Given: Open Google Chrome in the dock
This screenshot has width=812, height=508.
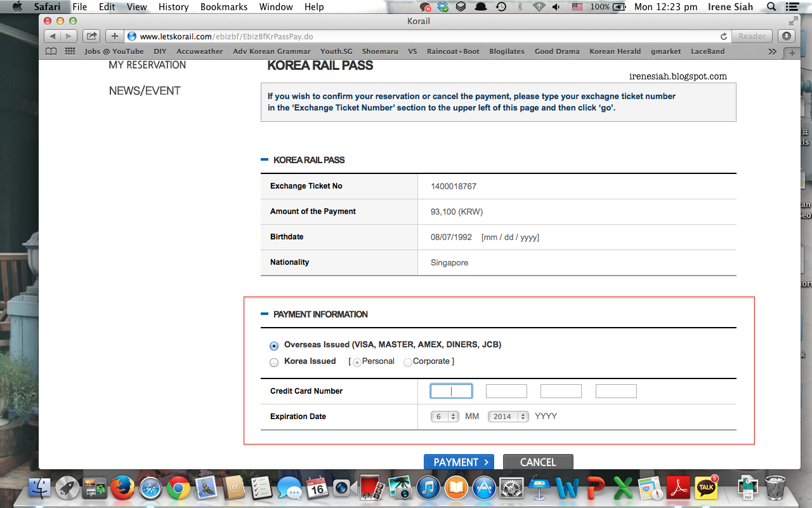Looking at the screenshot, I should 178,488.
